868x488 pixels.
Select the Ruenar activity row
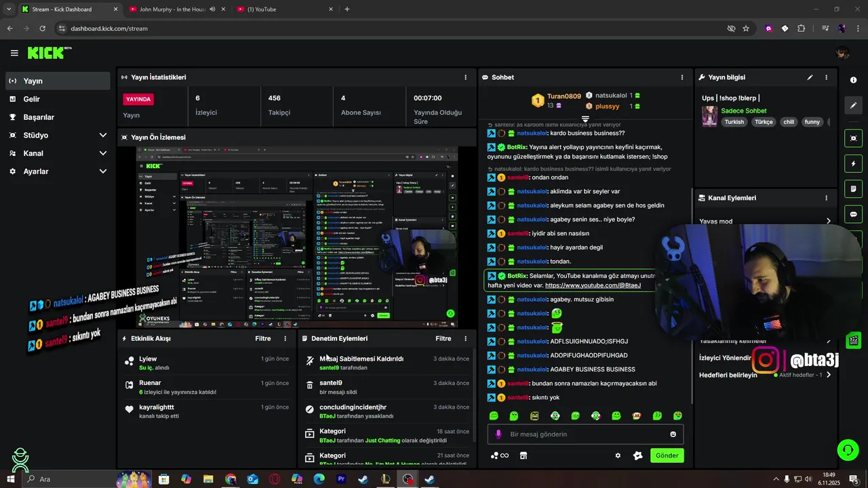[206, 387]
